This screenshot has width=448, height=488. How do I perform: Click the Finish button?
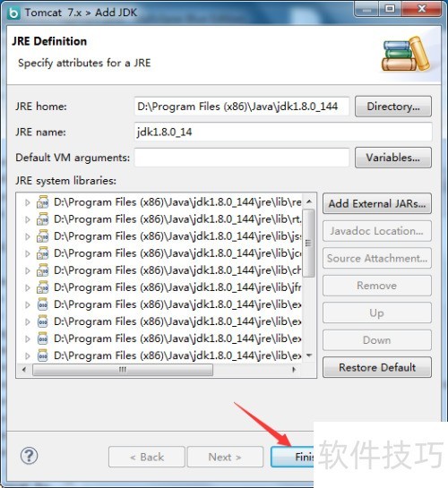pyautogui.click(x=292, y=457)
